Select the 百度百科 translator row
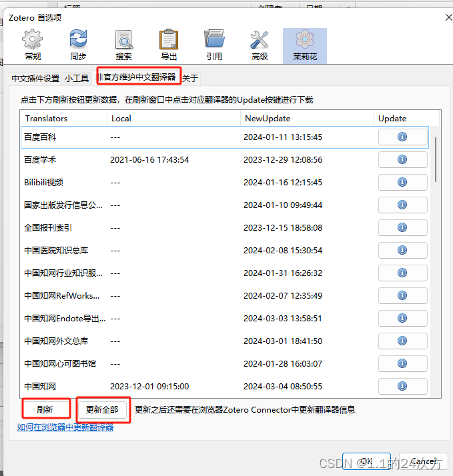 [x=225, y=137]
